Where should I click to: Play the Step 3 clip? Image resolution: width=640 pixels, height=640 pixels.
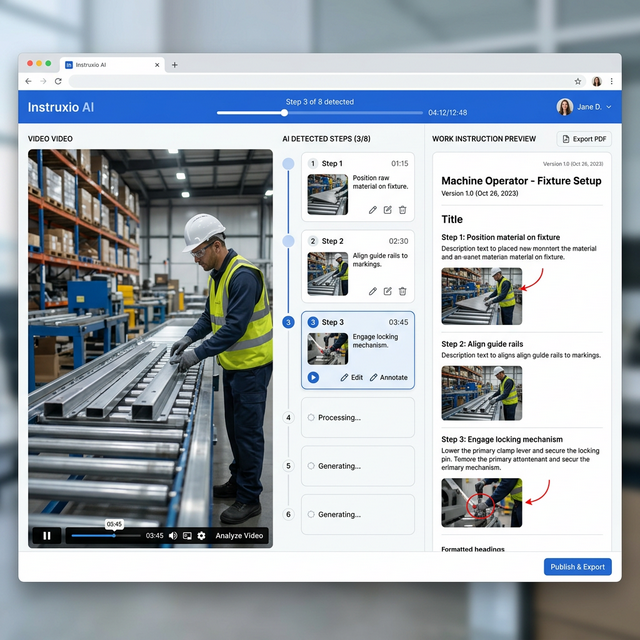(313, 377)
